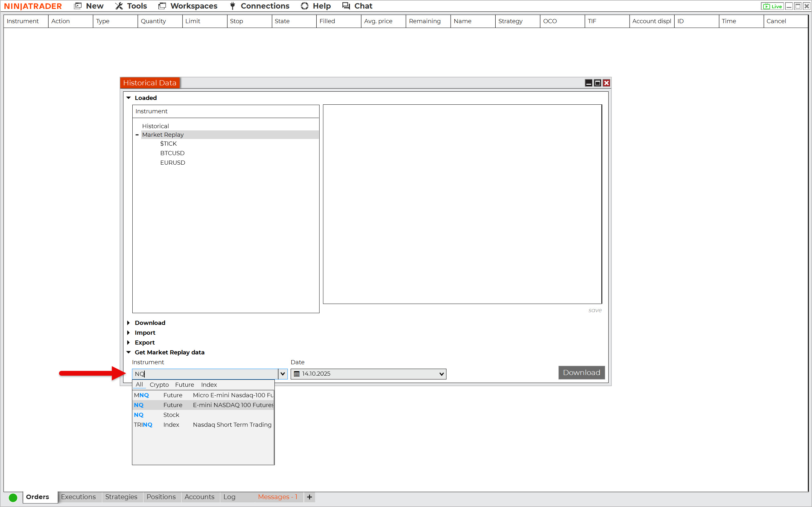Expand the Download section

tap(129, 323)
